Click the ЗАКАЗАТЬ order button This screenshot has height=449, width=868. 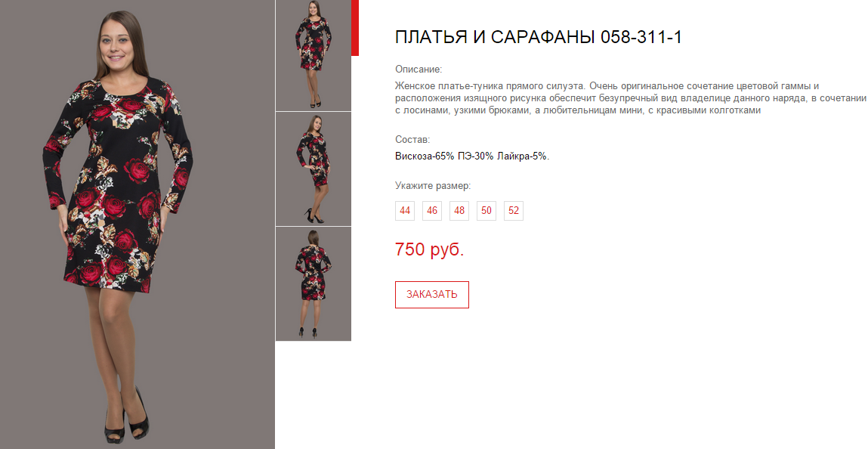point(432,295)
